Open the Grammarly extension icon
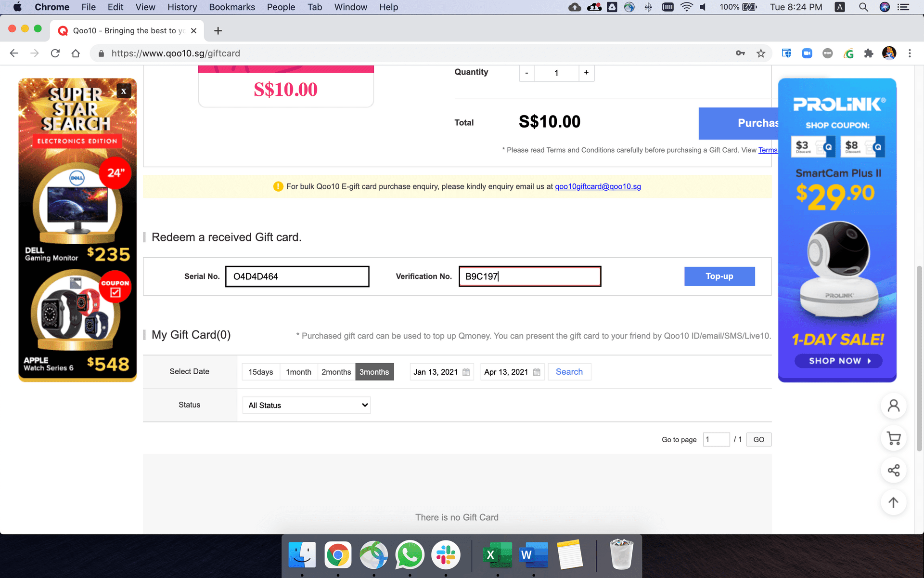Viewport: 924px width, 578px height. click(848, 53)
